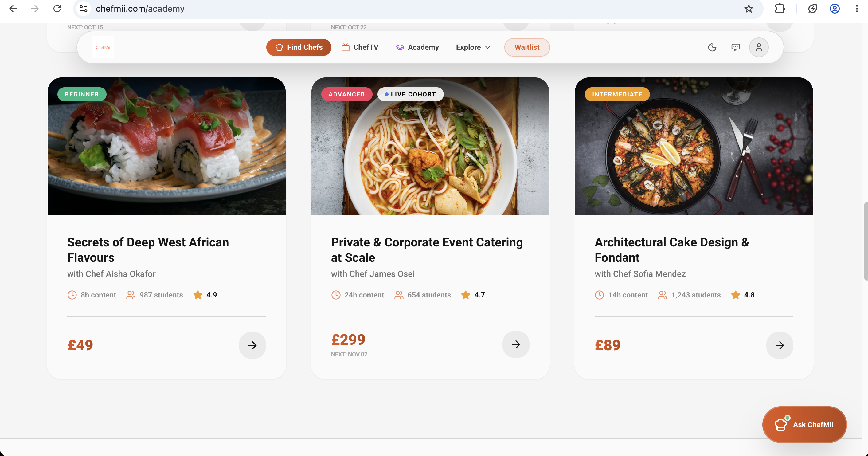Bookmark this page with the star icon
Viewport: 868px width, 456px height.
point(749,9)
